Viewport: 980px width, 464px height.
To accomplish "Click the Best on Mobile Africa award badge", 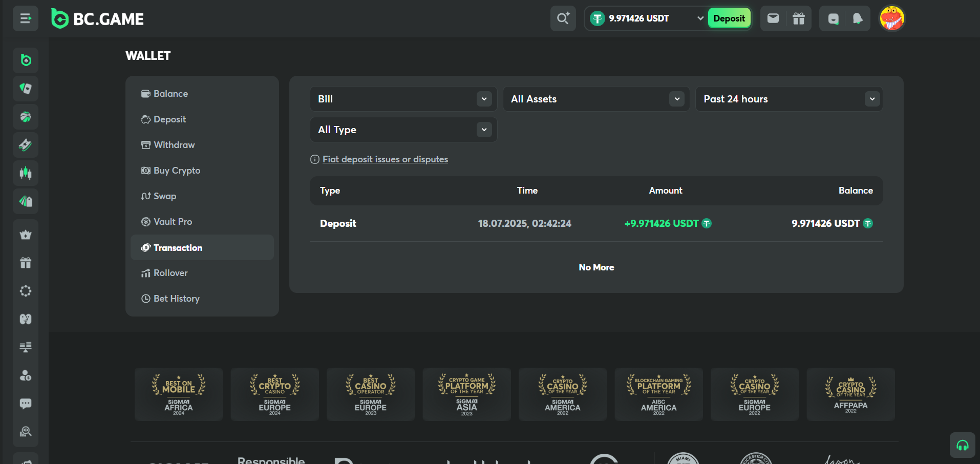I will (x=179, y=394).
